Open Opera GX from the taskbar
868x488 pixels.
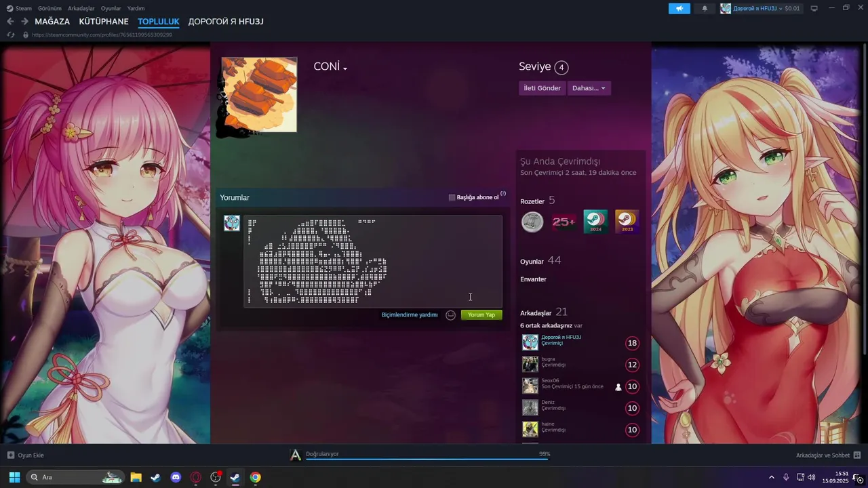pos(196,477)
